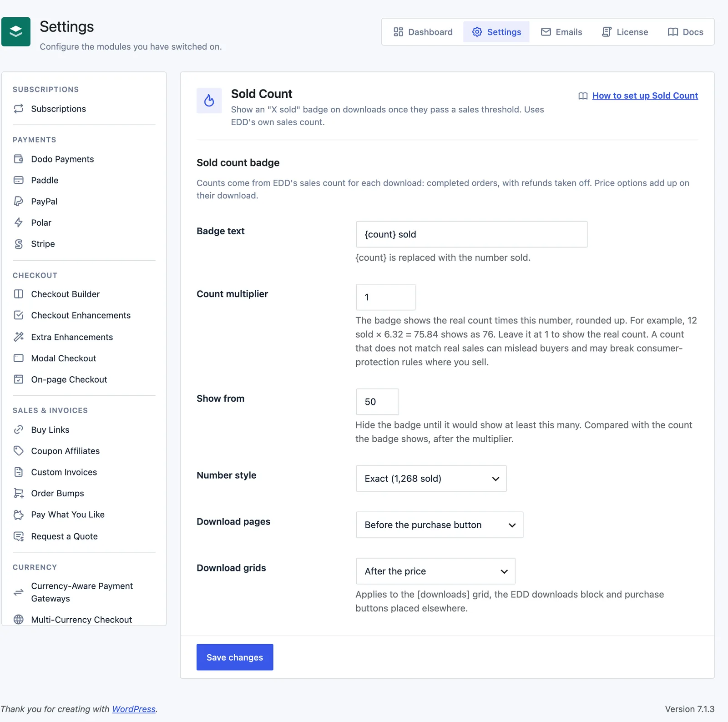
Task: Click the Save changes button
Action: (235, 657)
